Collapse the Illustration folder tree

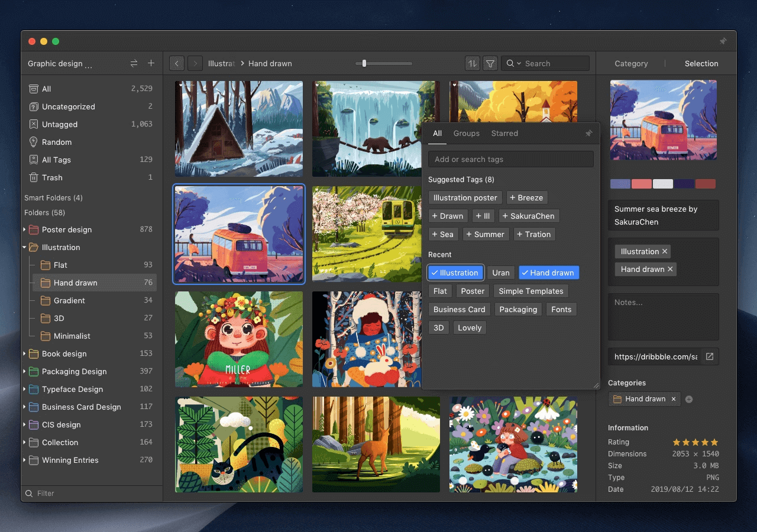coord(24,247)
